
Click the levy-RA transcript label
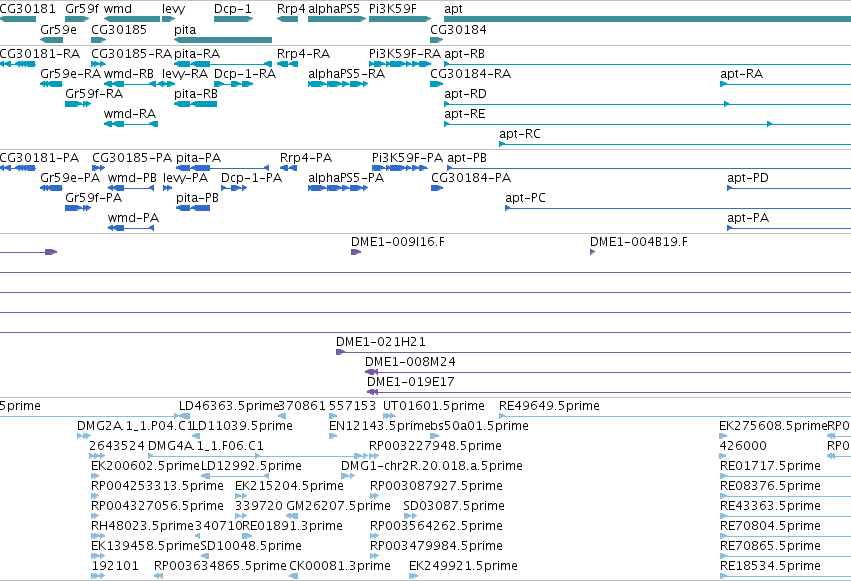pyautogui.click(x=185, y=74)
